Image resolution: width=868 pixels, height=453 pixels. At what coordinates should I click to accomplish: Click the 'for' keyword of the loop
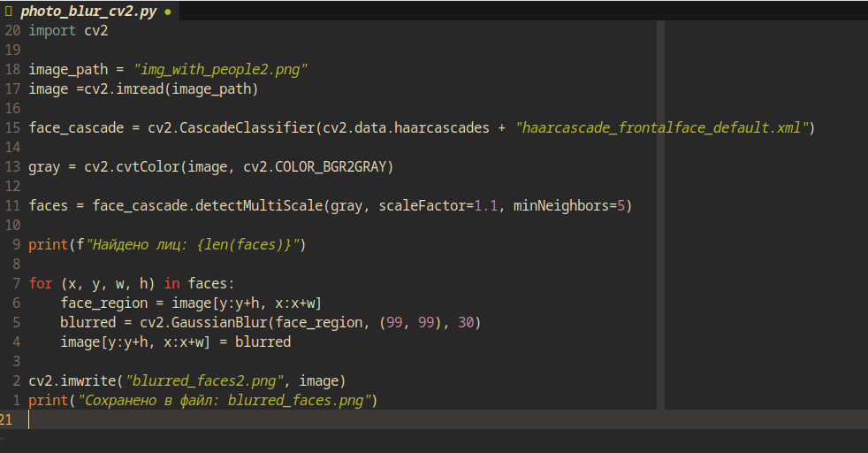point(41,283)
